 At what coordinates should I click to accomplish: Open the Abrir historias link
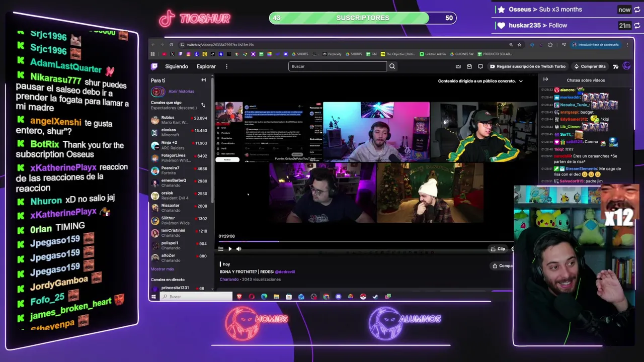coord(181,92)
